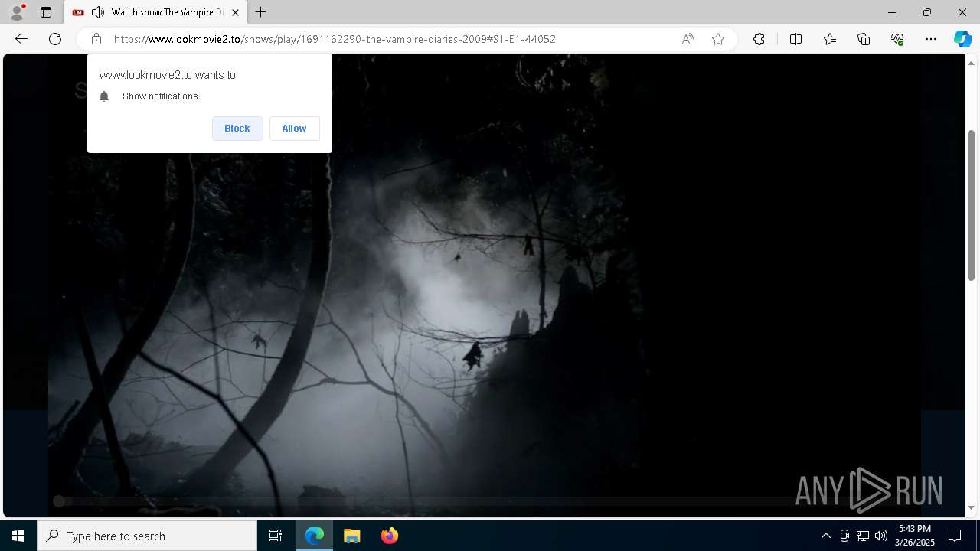980x551 pixels.
Task: Select the Vampire Diaries tab
Action: click(155, 12)
